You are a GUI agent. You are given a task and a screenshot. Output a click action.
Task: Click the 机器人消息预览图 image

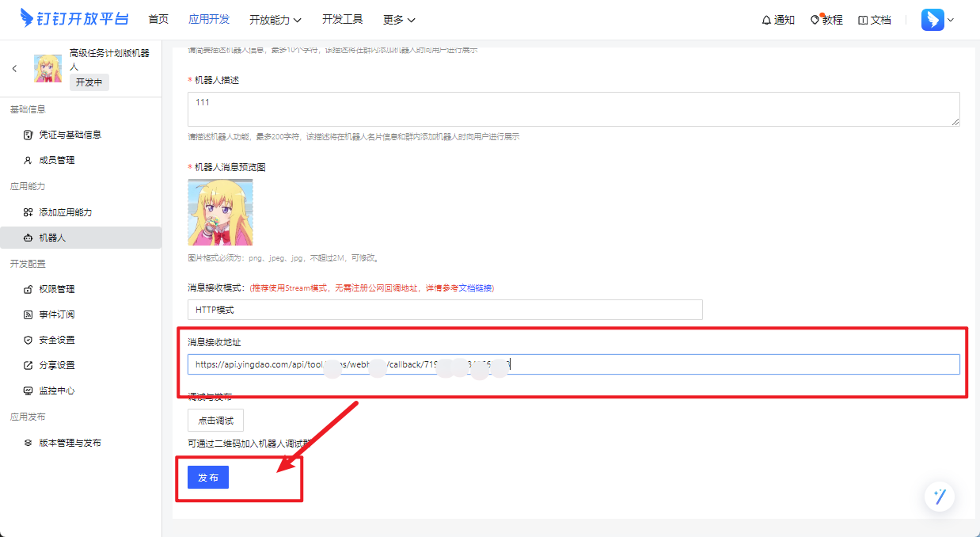pyautogui.click(x=220, y=212)
